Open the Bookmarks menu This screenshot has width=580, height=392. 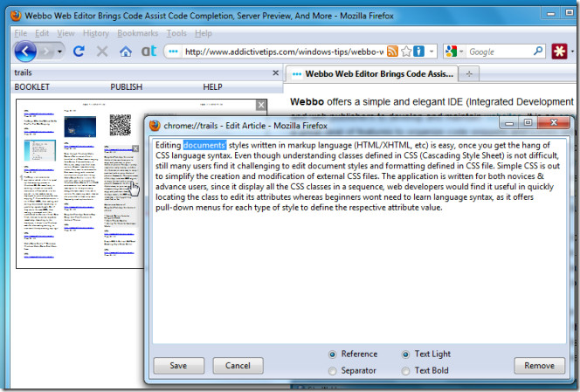(138, 33)
